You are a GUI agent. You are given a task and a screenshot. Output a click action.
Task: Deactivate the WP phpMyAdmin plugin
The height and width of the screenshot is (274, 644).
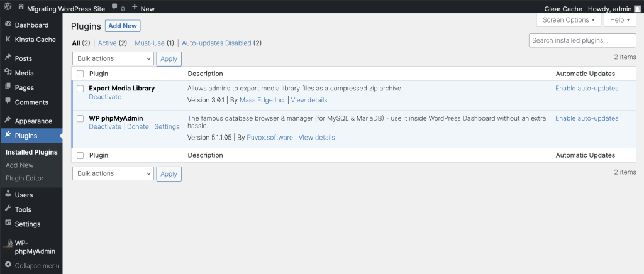click(105, 127)
